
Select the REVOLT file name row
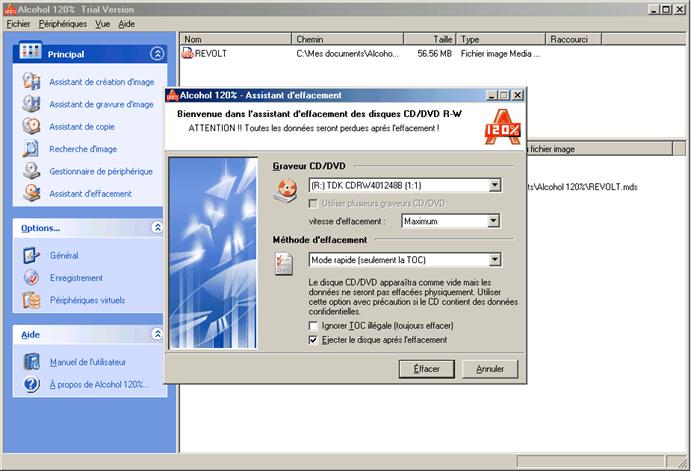tap(211, 53)
